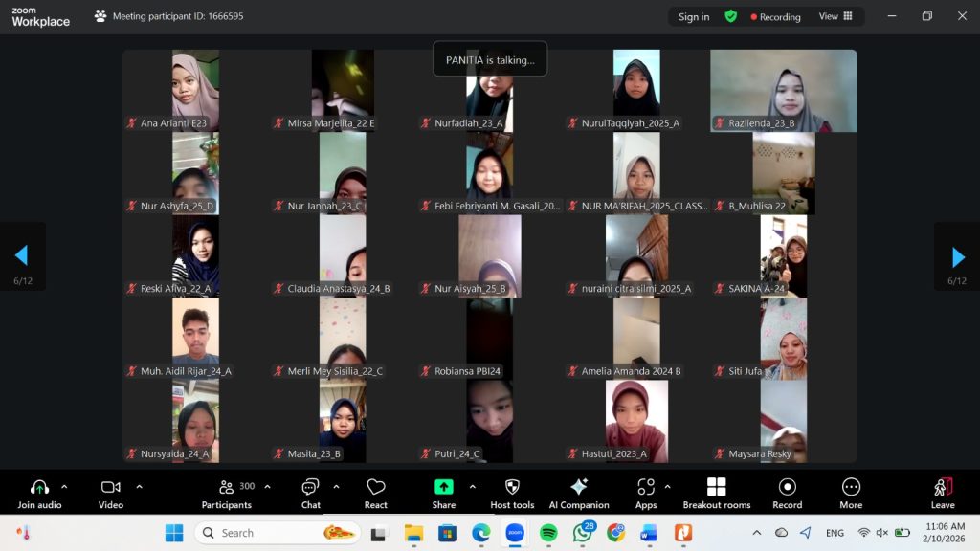Join audio with headphone button

tap(39, 493)
